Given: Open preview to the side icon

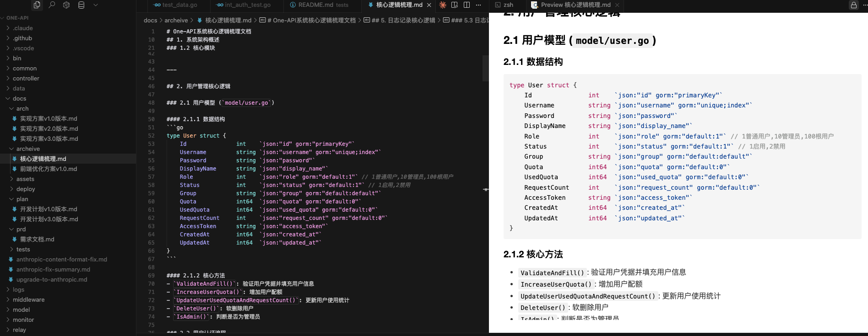Looking at the screenshot, I should tap(455, 5).
